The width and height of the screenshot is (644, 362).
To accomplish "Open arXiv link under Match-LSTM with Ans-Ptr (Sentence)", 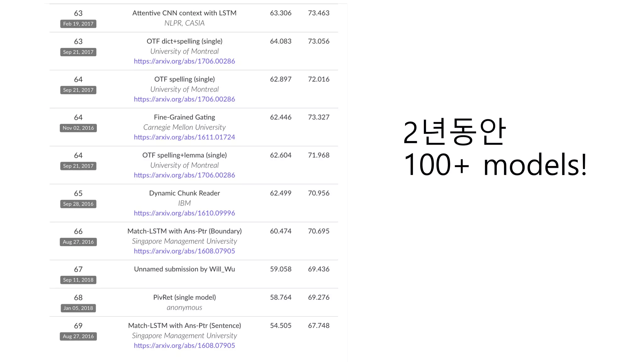I will [x=184, y=346].
